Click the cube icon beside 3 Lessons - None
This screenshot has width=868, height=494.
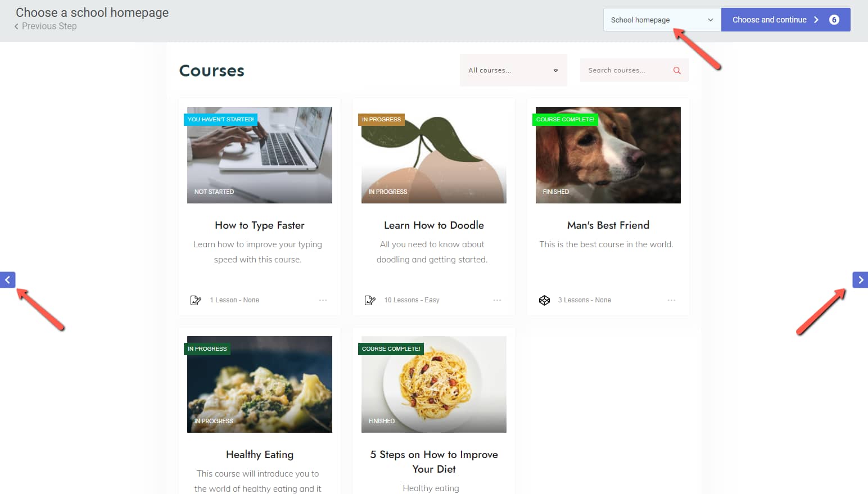point(544,300)
